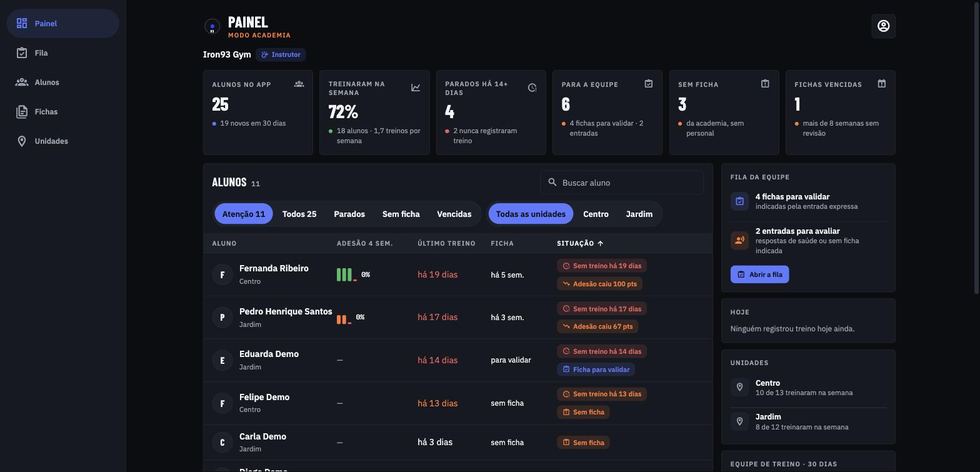This screenshot has width=980, height=472.
Task: Click the calendar icon on Fichas vencidas card
Action: [882, 84]
